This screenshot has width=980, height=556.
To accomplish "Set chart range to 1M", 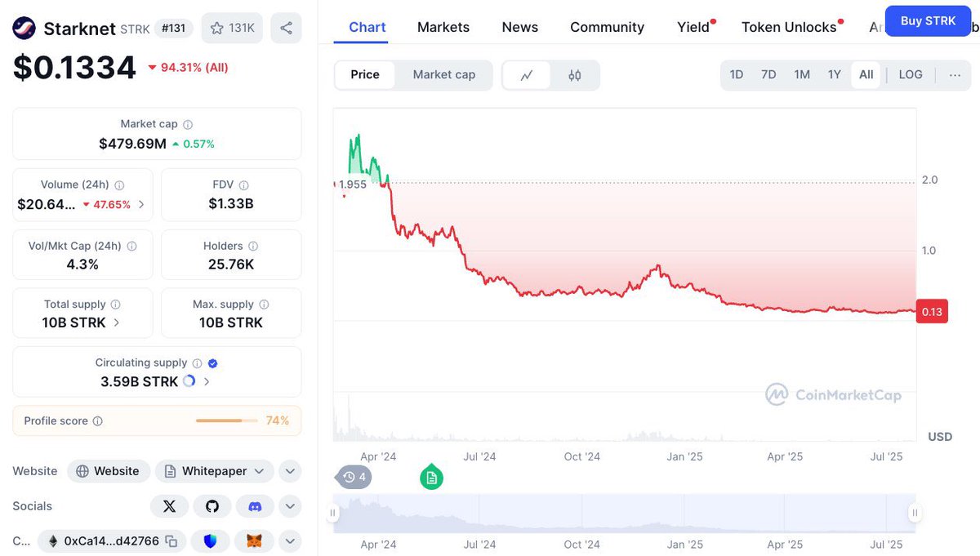I will pos(802,74).
